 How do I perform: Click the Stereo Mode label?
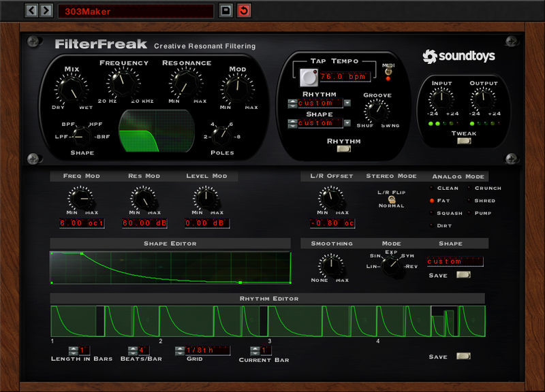[x=391, y=176]
